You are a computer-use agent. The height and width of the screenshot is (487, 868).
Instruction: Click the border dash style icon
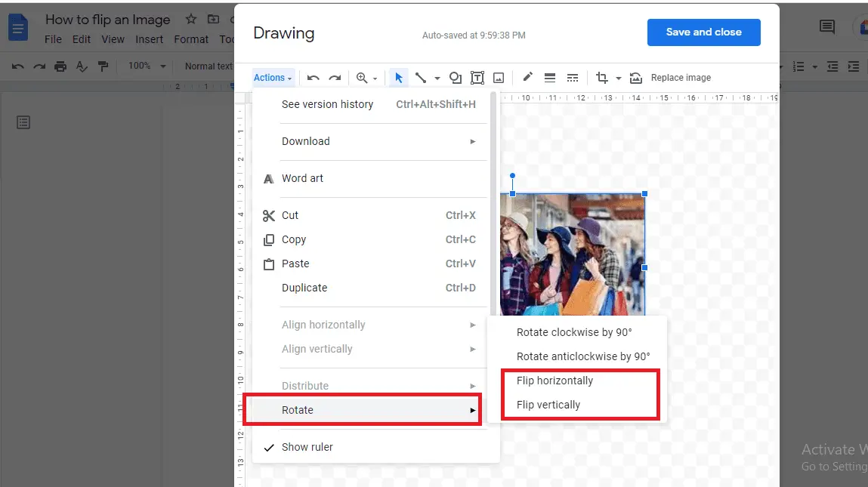coord(573,77)
